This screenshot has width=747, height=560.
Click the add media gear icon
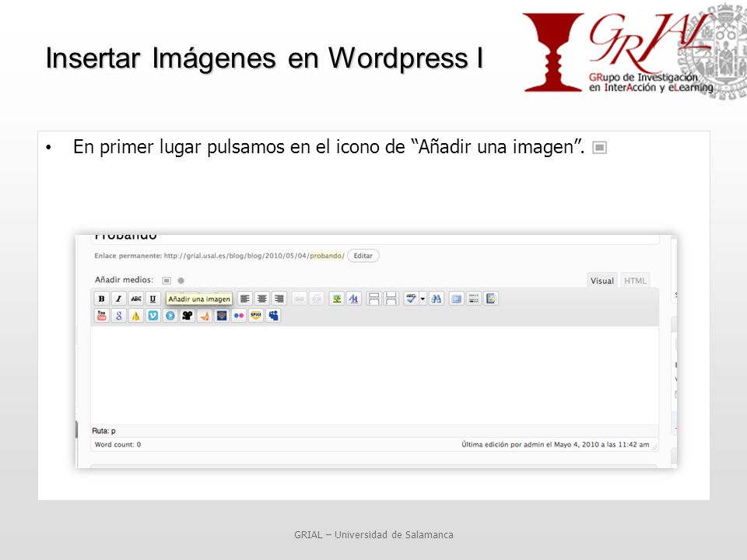(181, 281)
